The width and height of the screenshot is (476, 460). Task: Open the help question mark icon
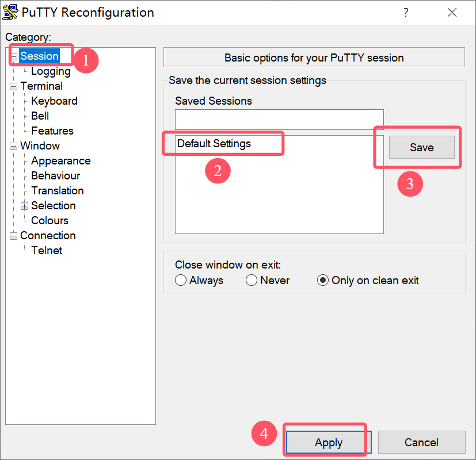[x=406, y=12]
